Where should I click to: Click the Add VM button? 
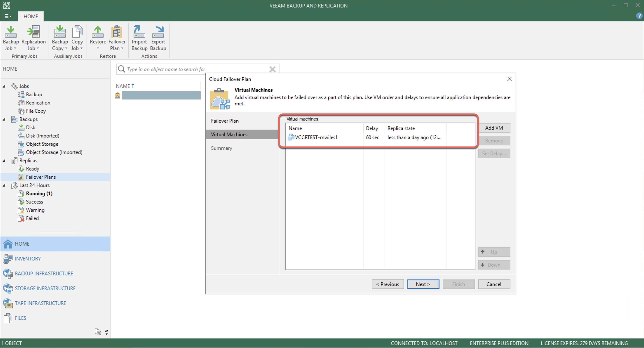point(494,128)
